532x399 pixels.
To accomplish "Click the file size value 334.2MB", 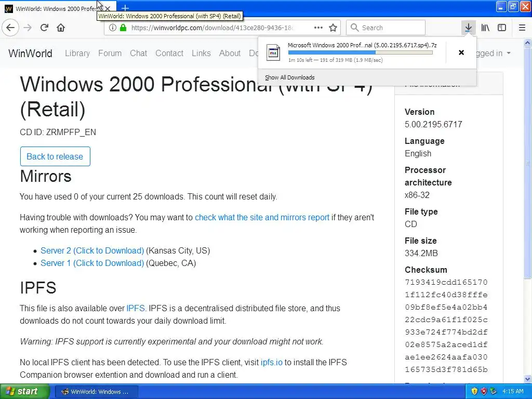I will 421,254.
